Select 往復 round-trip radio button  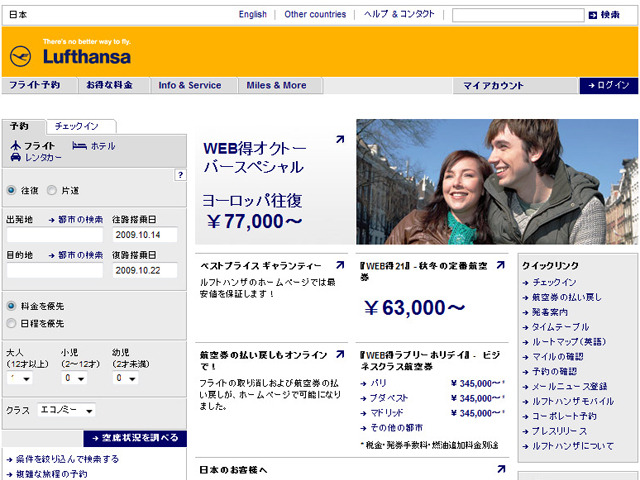pyautogui.click(x=11, y=190)
